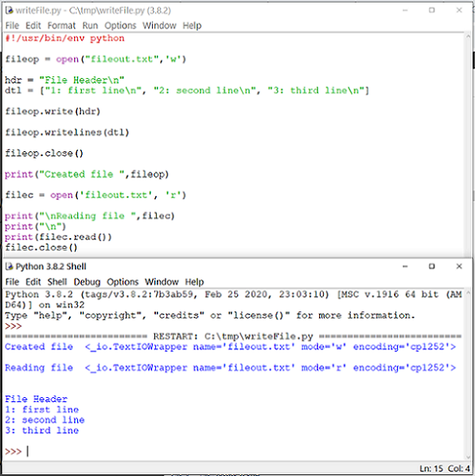Screen dimensions: 475x476
Task: Click the 'print("Created file ",fileop)' line
Action: pos(87,174)
